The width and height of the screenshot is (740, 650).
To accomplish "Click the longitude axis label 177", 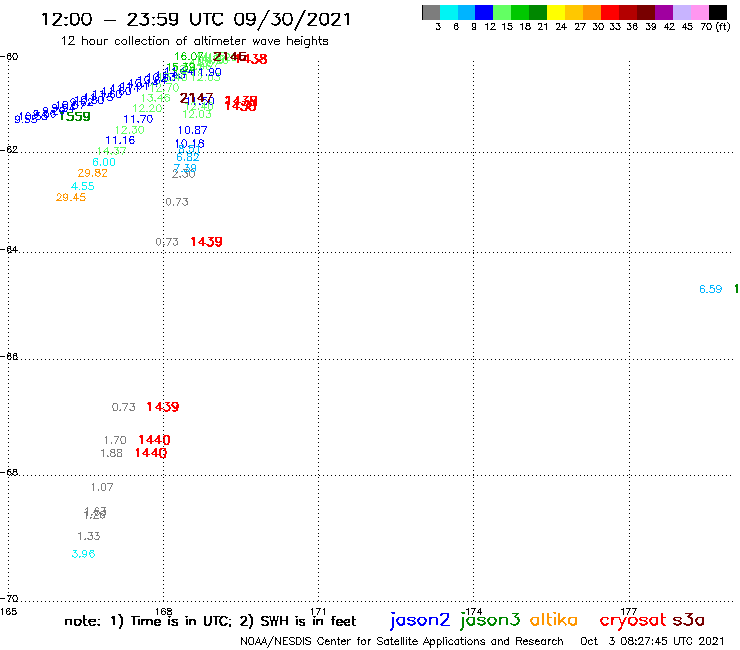I will [629, 611].
